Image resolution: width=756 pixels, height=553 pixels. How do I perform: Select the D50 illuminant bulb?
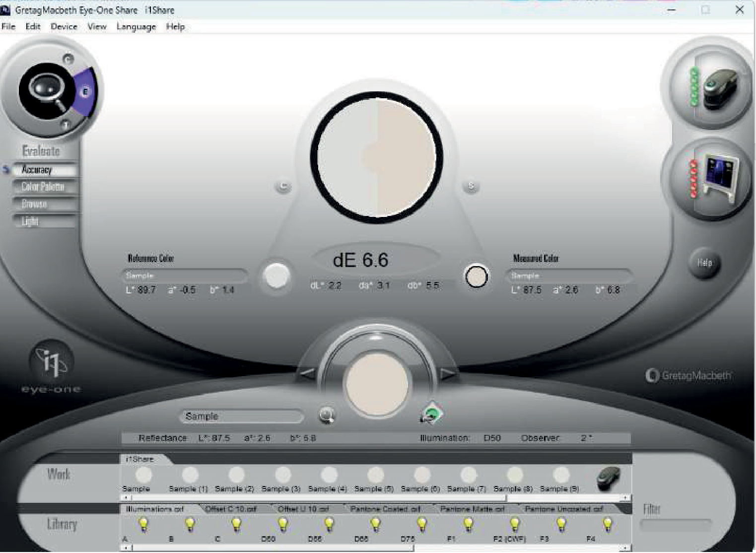283,524
